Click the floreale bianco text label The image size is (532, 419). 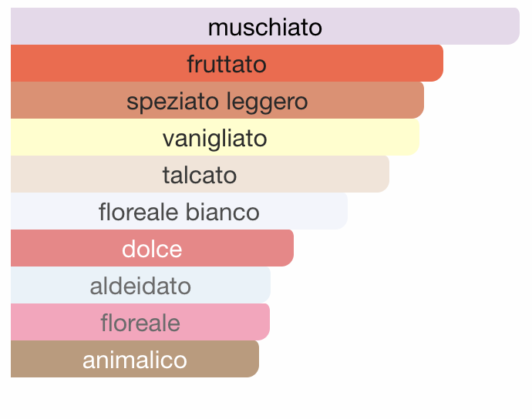click(179, 212)
